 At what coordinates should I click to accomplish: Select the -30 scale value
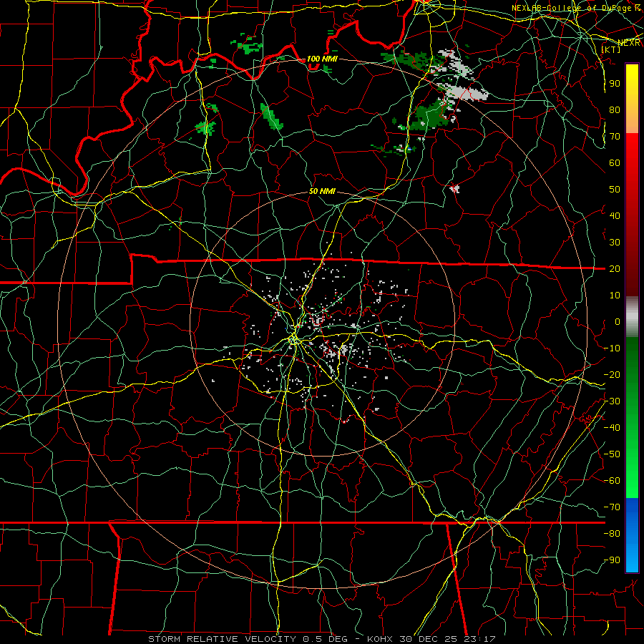coord(612,401)
